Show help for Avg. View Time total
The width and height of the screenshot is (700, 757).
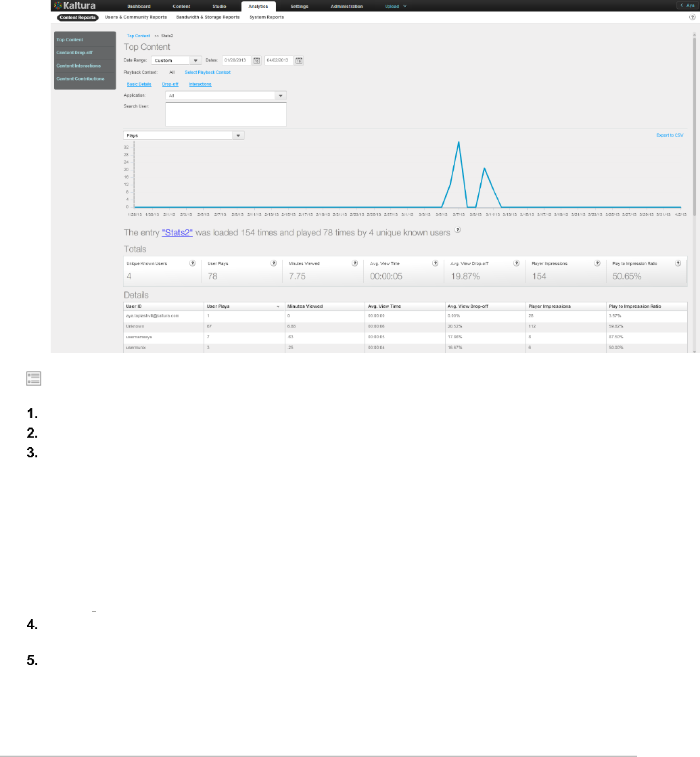[436, 263]
